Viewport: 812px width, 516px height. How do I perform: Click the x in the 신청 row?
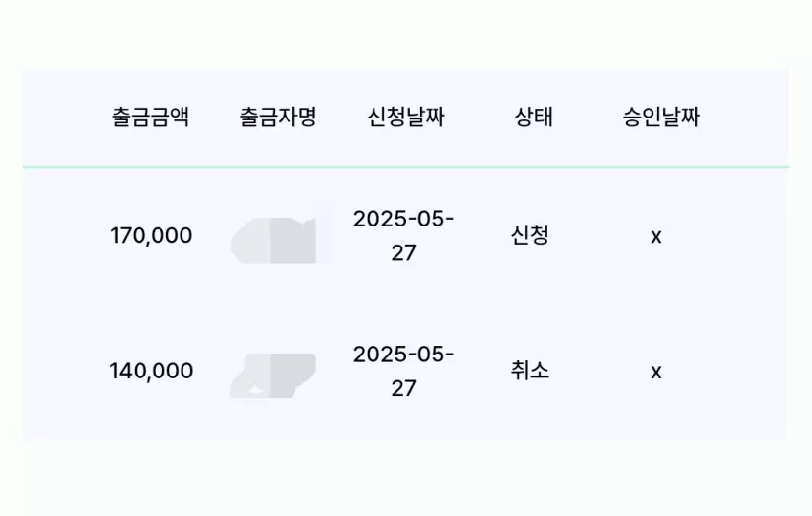[x=656, y=237]
